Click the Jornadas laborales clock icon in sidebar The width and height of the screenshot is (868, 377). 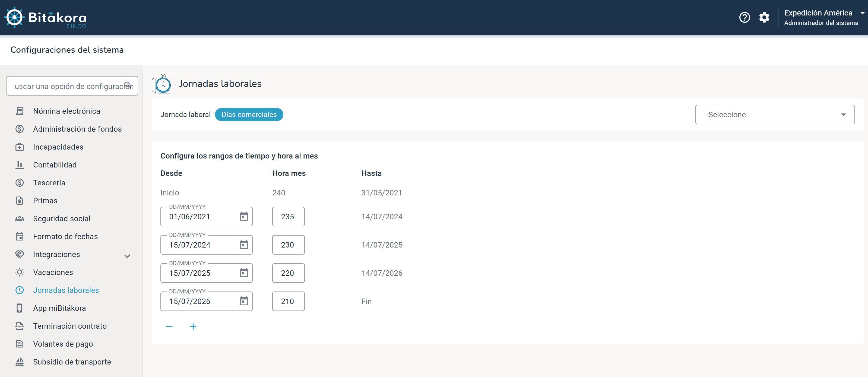coord(20,290)
